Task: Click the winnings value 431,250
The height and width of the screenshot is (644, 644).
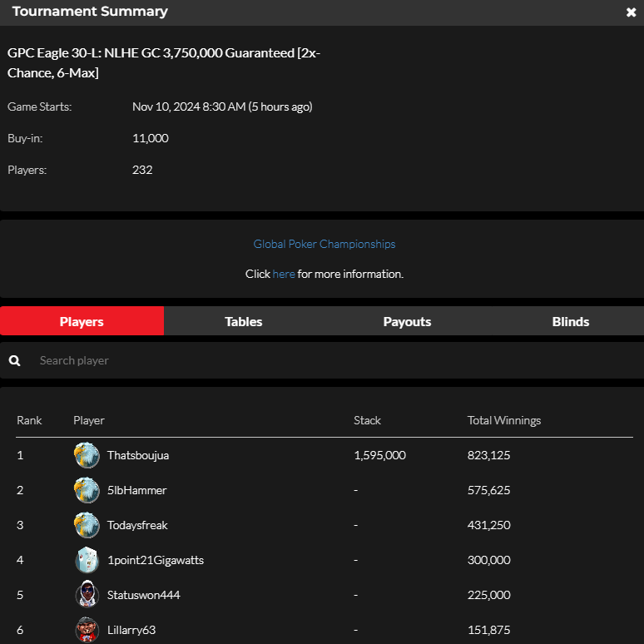Action: (x=488, y=525)
